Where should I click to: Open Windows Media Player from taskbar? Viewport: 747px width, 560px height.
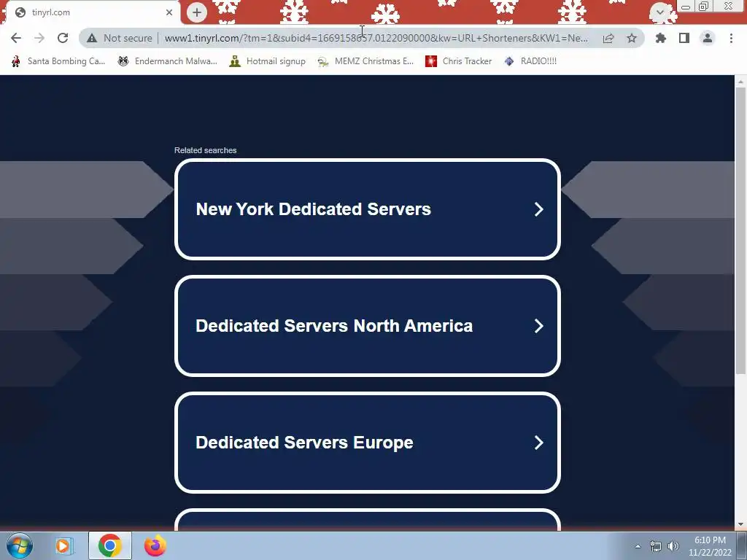pos(63,545)
